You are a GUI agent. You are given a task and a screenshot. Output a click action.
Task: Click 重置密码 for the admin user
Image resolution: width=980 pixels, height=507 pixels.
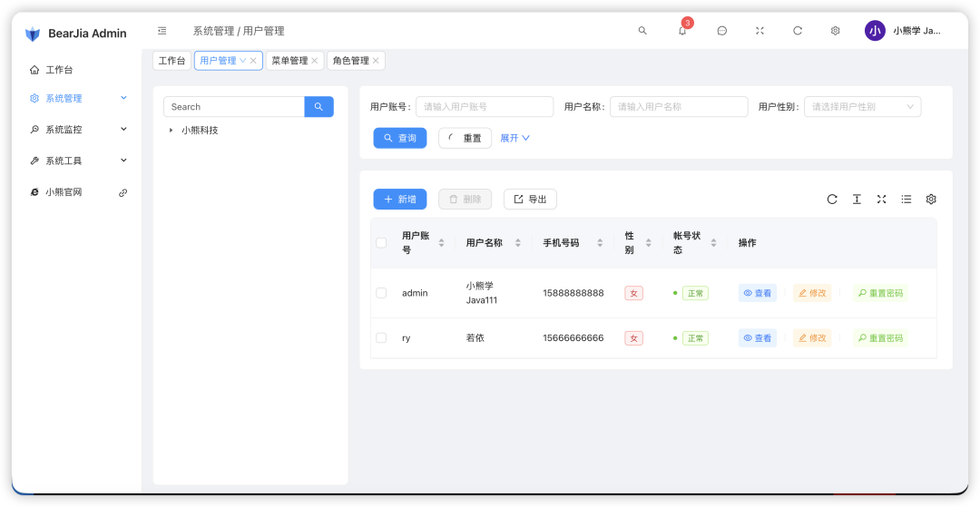click(x=879, y=293)
